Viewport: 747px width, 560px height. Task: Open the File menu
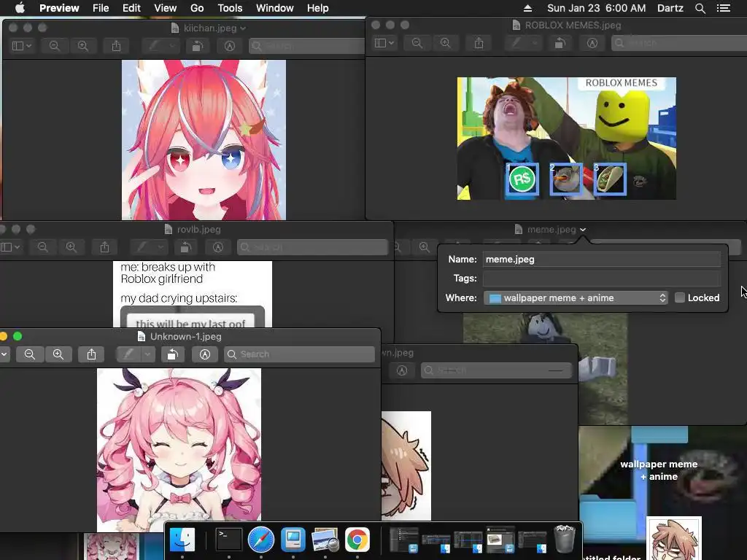click(101, 8)
